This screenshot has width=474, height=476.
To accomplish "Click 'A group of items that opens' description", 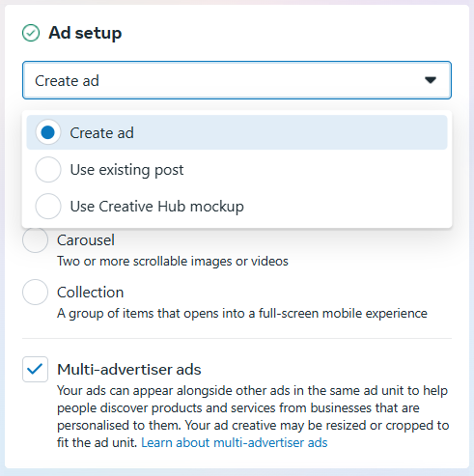I will point(242,313).
